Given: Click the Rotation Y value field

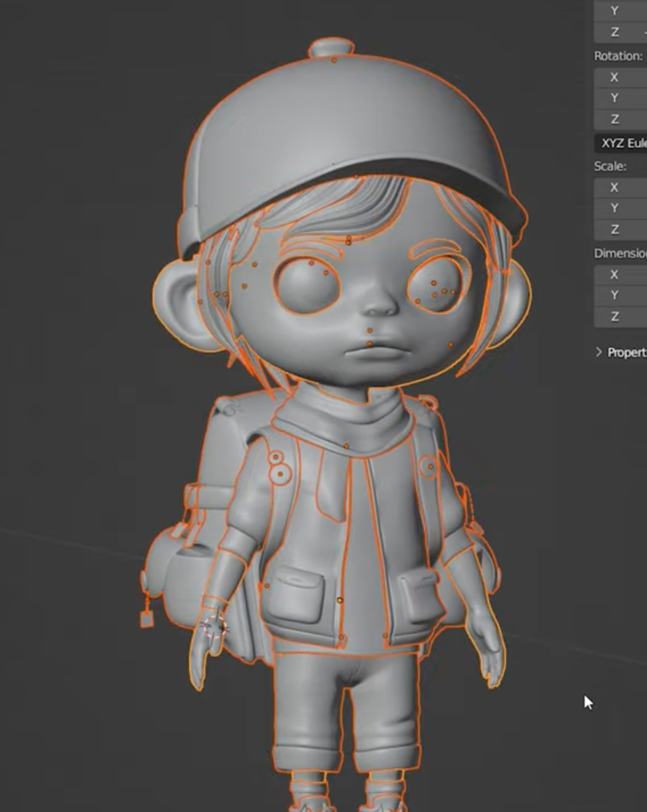Looking at the screenshot, I should 626,98.
